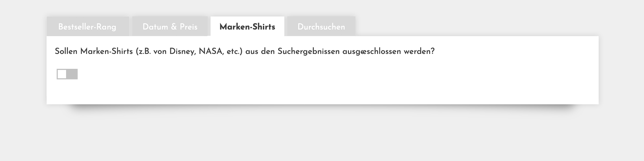This screenshot has height=161, width=644.
Task: Go to the Durchsuchen tab
Action: click(321, 27)
